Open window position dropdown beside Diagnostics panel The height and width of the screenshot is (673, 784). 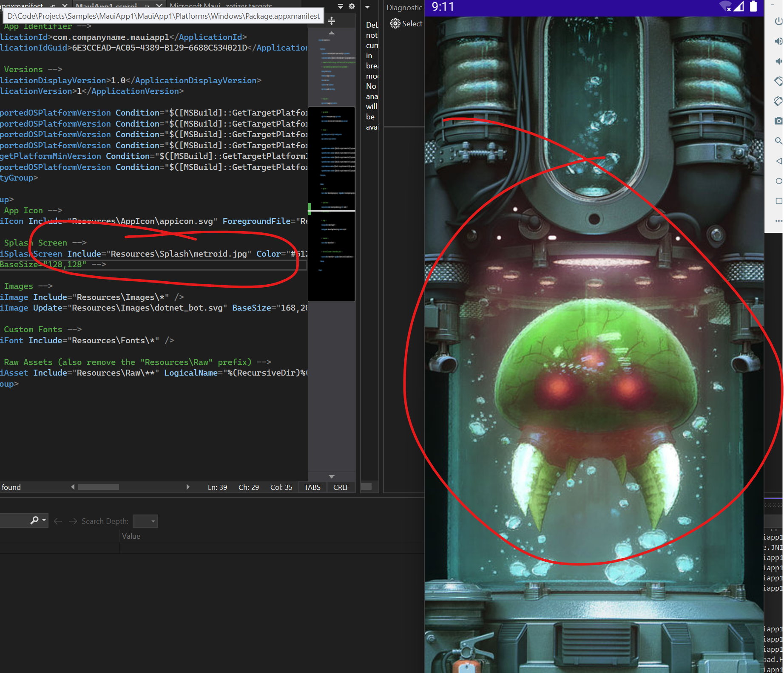pos(367,7)
